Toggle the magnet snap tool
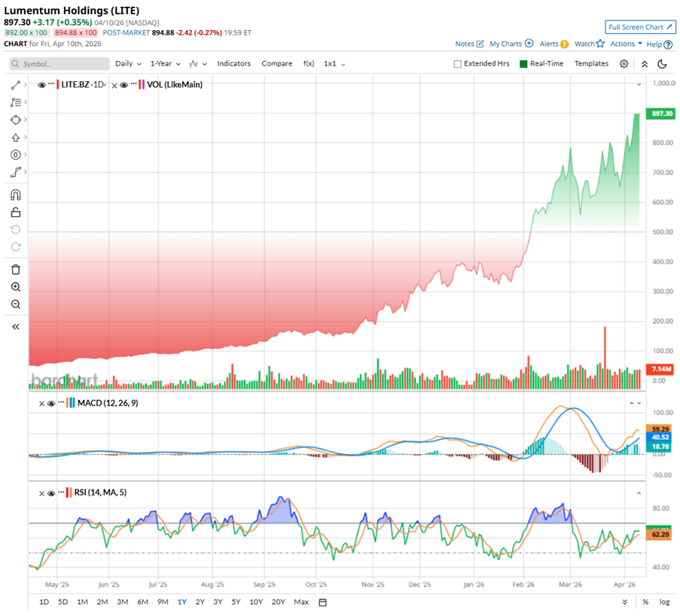 [16, 195]
